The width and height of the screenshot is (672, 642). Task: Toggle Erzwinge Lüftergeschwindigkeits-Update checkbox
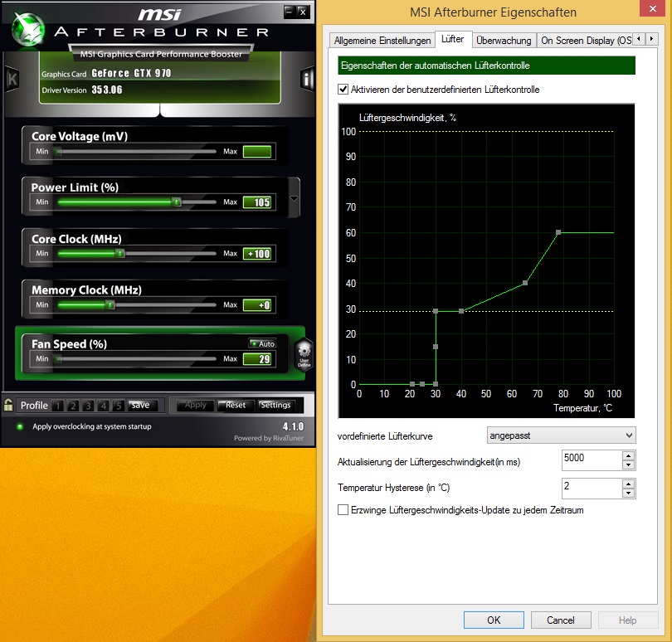[x=343, y=509]
